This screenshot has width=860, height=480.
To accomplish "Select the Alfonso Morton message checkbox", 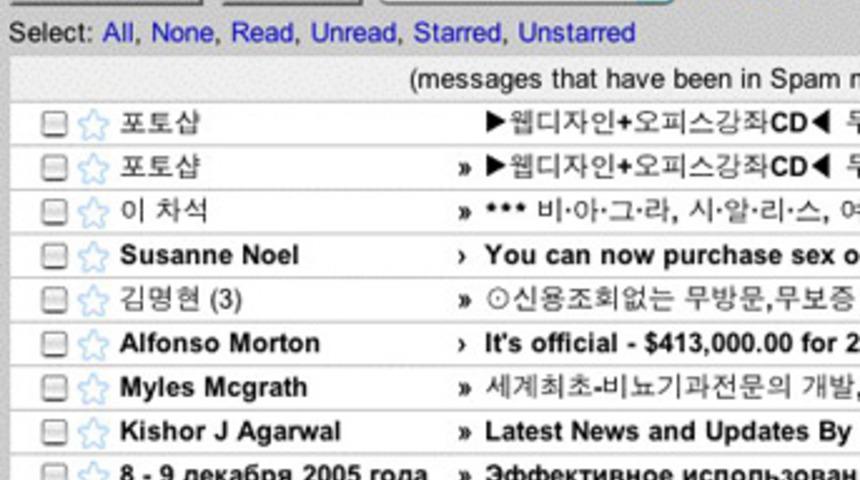I will tap(54, 344).
